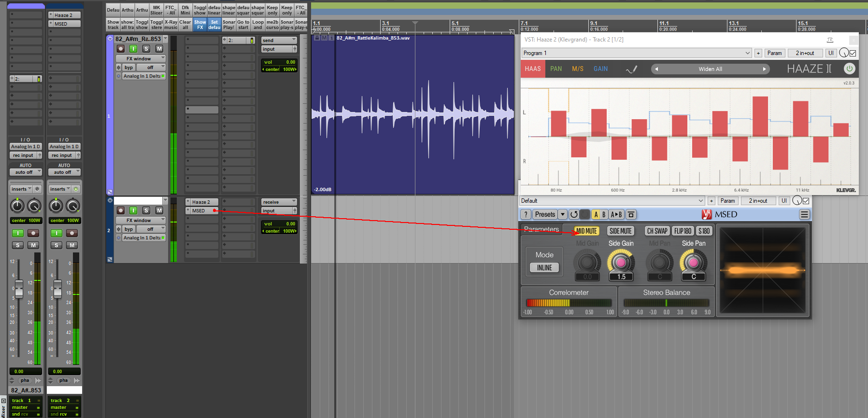Click the 5.1 marker on timeline ruler

(x=455, y=23)
